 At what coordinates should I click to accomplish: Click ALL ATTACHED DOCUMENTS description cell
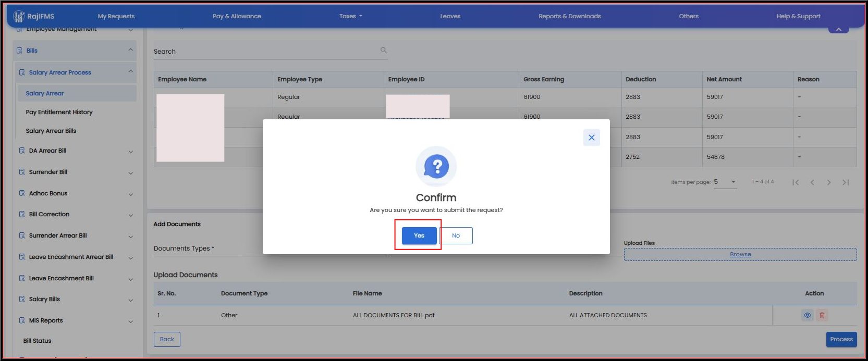[x=608, y=315]
